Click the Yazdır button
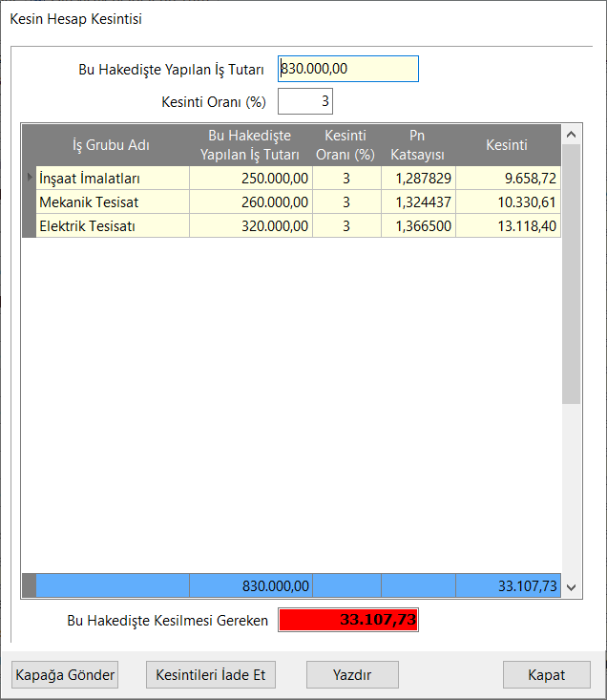607x700 pixels. tap(352, 674)
